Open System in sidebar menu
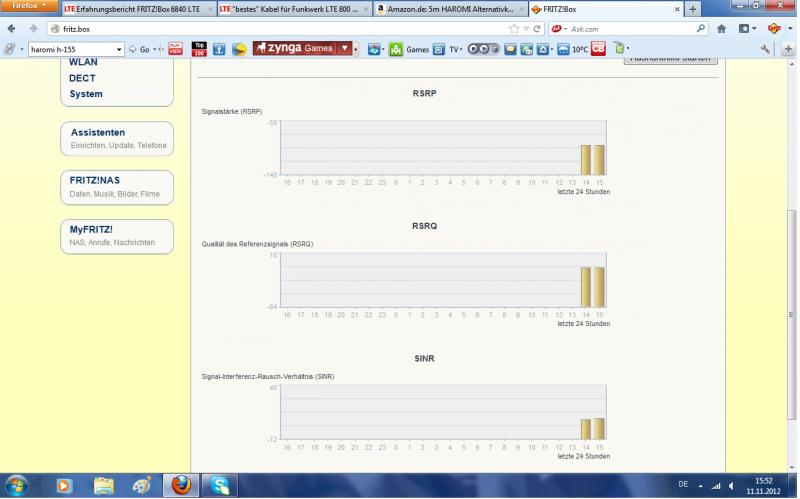The image size is (800, 499). pyautogui.click(x=86, y=94)
